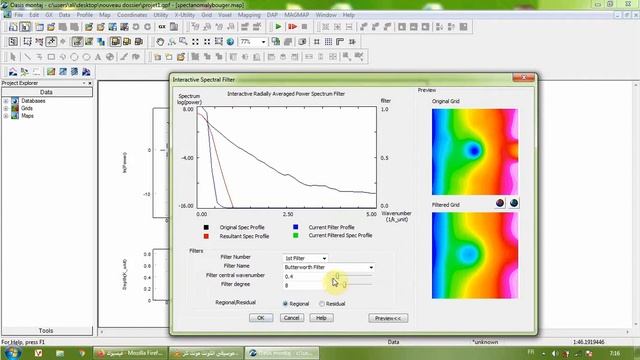Expand the Databases tree node

pos(6,101)
